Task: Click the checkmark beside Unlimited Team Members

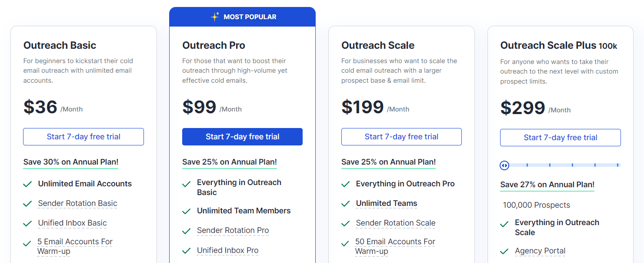Action: [x=186, y=211]
